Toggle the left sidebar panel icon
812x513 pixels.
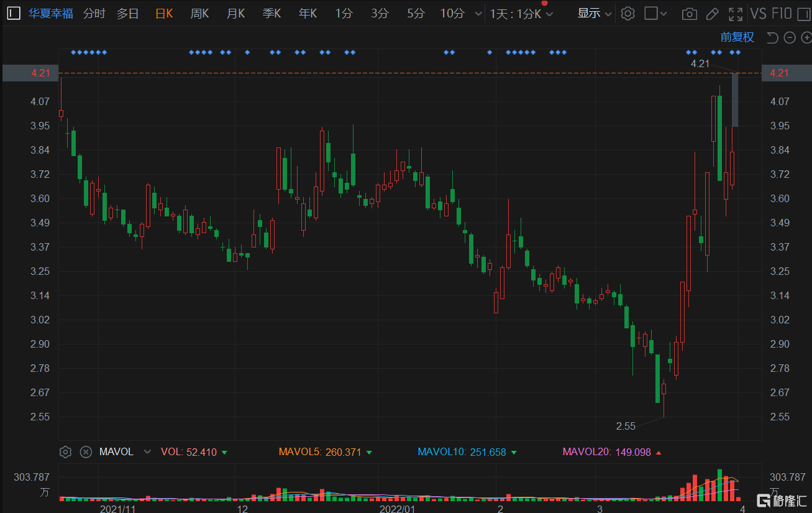(x=14, y=14)
